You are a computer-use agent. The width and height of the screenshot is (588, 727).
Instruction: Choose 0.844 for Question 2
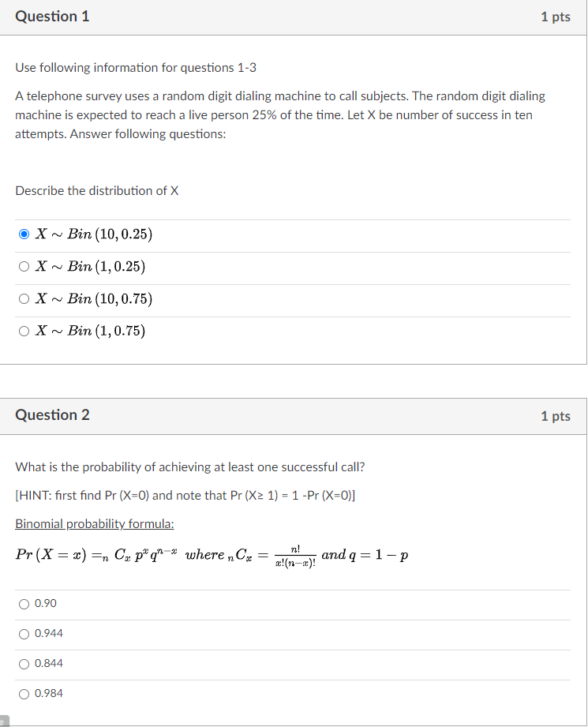pos(24,664)
